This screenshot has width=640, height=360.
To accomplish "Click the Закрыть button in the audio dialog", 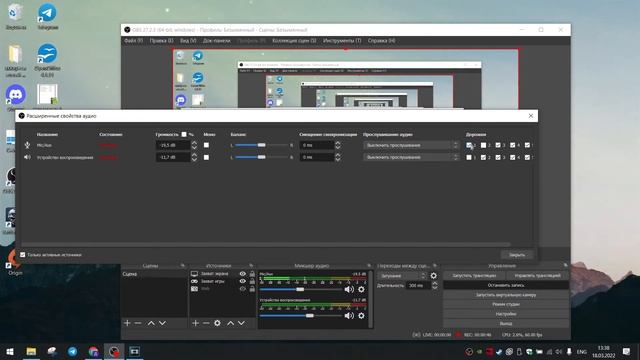I will click(517, 255).
